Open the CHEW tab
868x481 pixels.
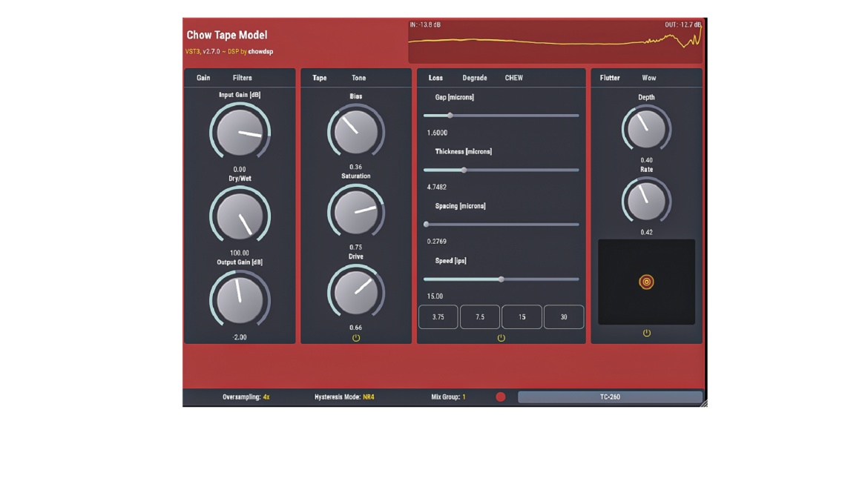[x=513, y=78]
